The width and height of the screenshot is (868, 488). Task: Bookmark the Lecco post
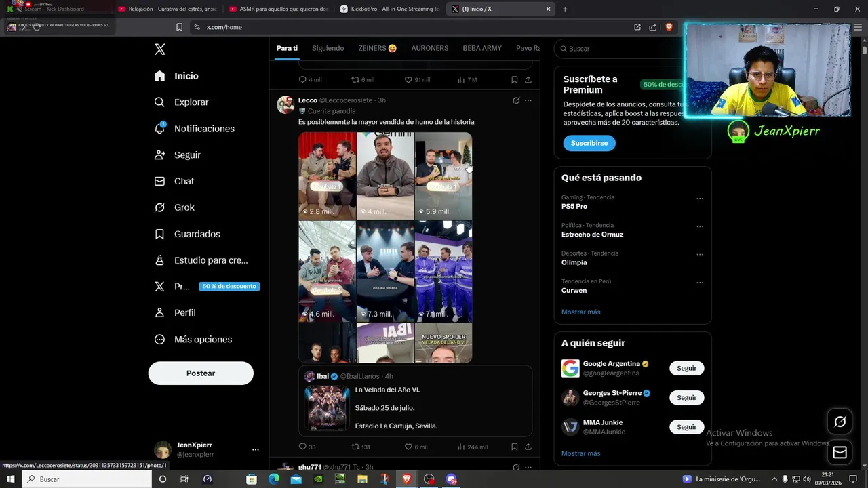[515, 447]
